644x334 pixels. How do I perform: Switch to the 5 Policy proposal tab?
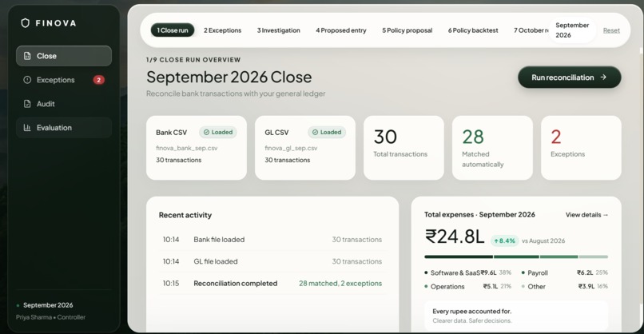pyautogui.click(x=407, y=30)
